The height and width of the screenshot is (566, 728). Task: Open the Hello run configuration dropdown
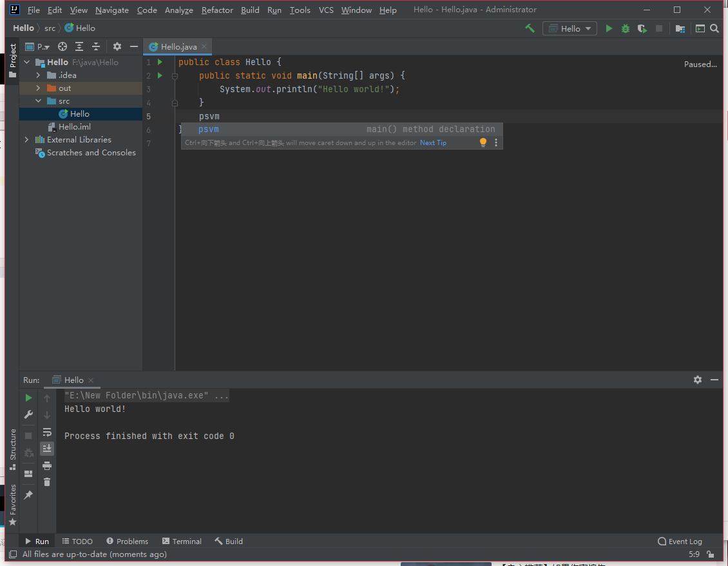(570, 28)
